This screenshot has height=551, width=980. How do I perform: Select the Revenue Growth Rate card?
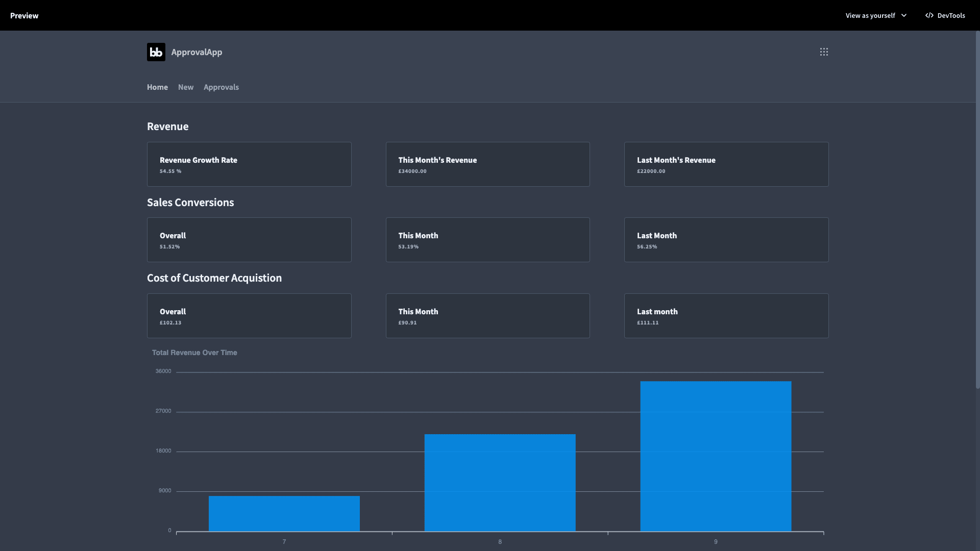click(x=249, y=164)
